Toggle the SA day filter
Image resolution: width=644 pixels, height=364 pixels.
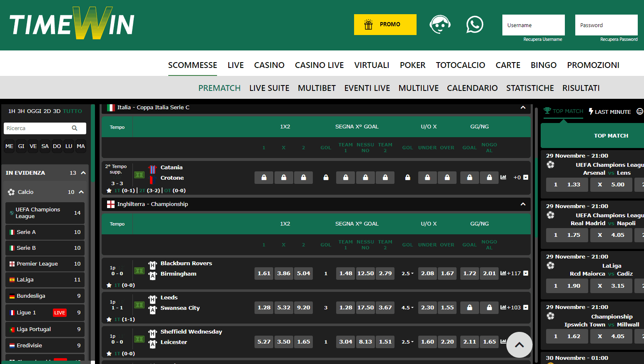click(45, 146)
